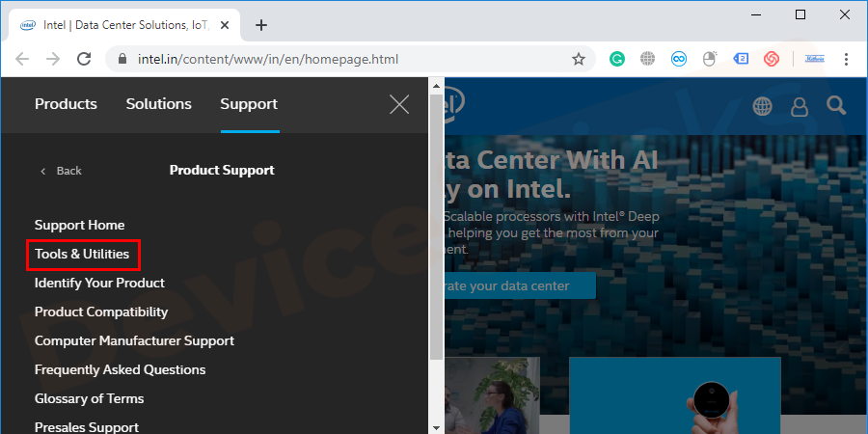Click the Product Support heading
The width and height of the screenshot is (868, 434).
(x=222, y=171)
